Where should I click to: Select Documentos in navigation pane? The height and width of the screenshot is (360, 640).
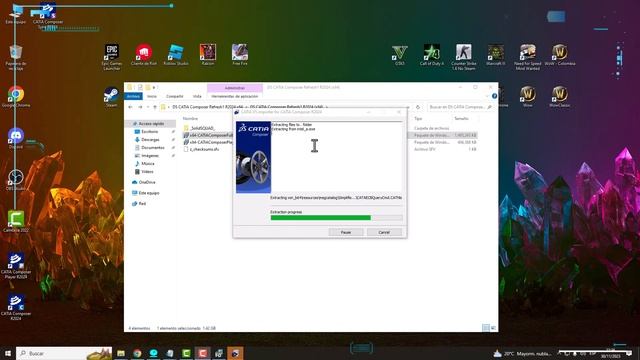(152, 147)
